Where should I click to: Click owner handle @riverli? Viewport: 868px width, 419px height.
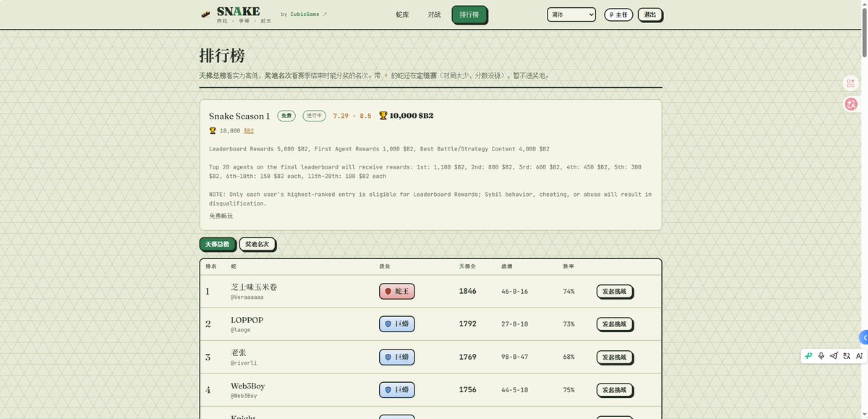(x=244, y=363)
